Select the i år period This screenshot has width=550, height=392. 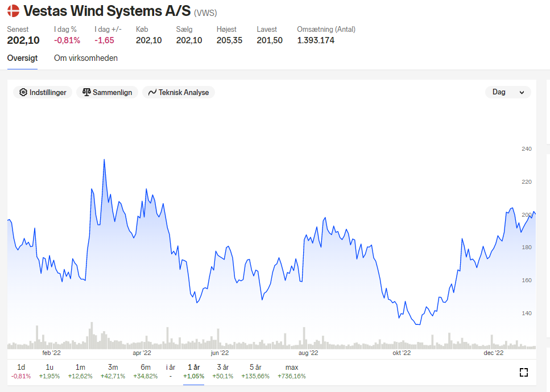(171, 372)
